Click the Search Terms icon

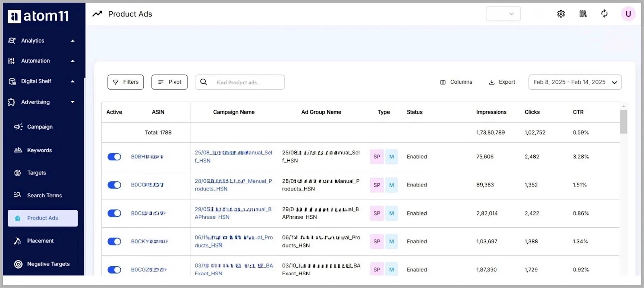point(17,195)
